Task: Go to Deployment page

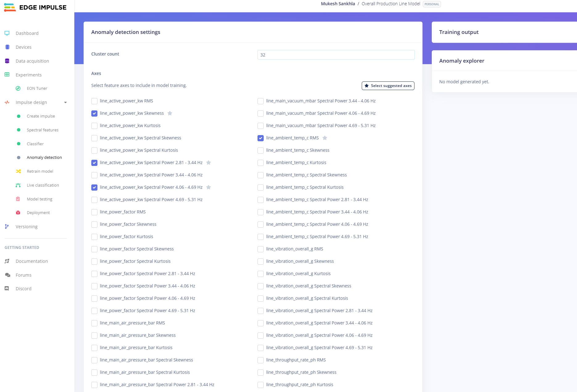Action: [38, 213]
